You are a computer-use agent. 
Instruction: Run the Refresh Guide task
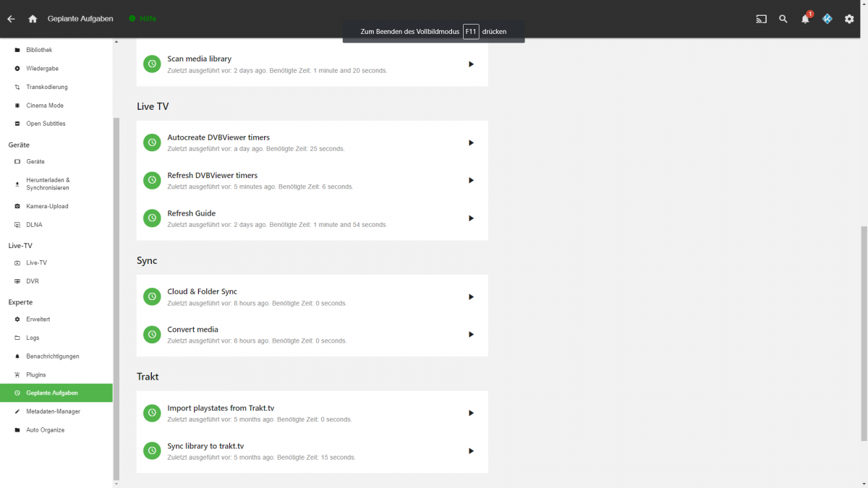coord(471,218)
